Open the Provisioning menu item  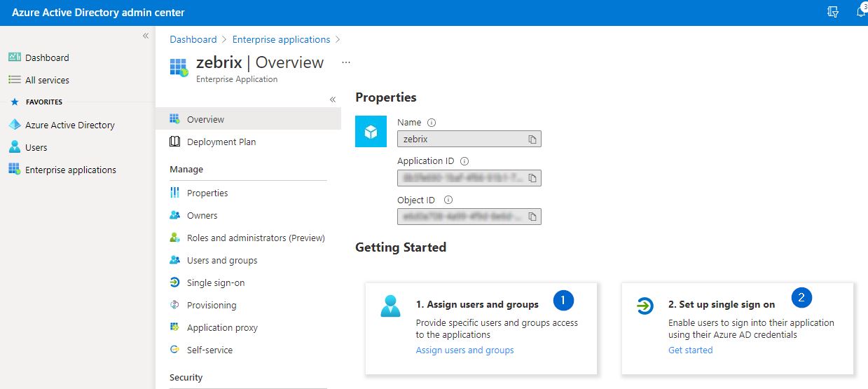pyautogui.click(x=211, y=305)
